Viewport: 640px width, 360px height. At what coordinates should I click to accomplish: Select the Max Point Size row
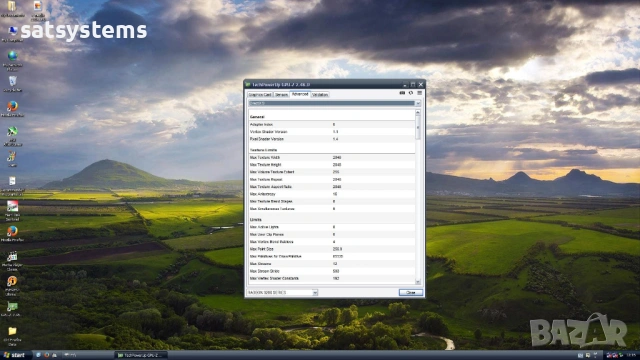tap(331, 249)
